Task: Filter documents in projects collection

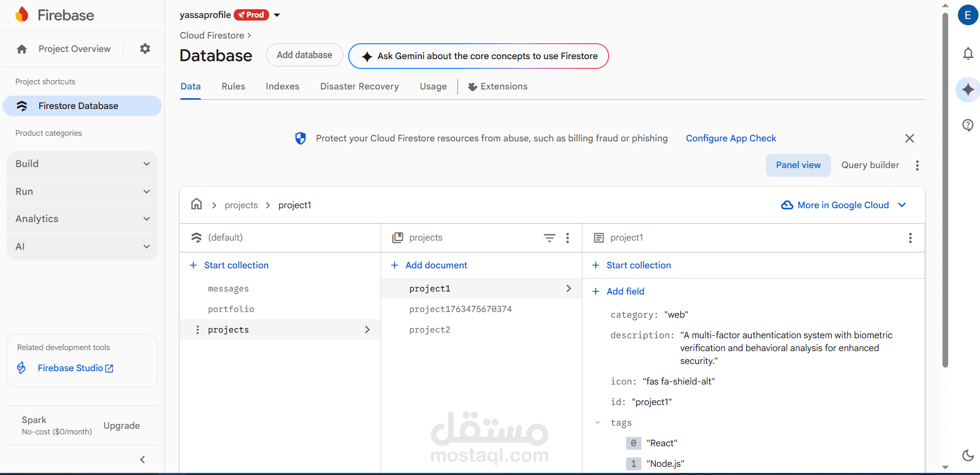Action: tap(550, 238)
